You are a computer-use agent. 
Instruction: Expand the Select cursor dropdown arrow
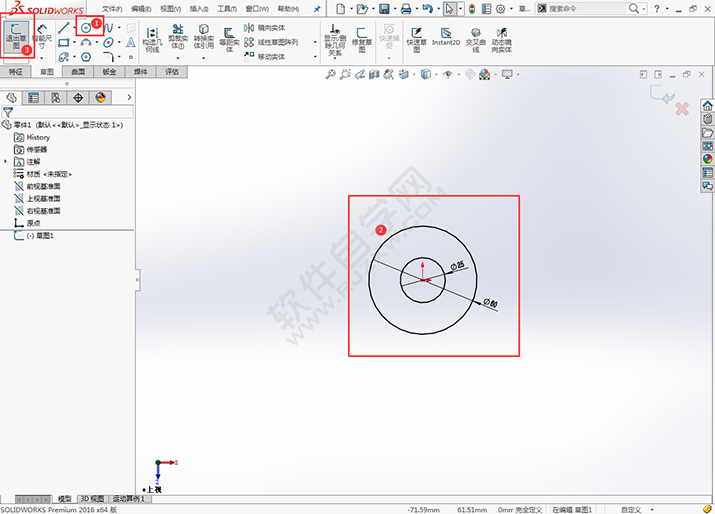click(x=461, y=9)
